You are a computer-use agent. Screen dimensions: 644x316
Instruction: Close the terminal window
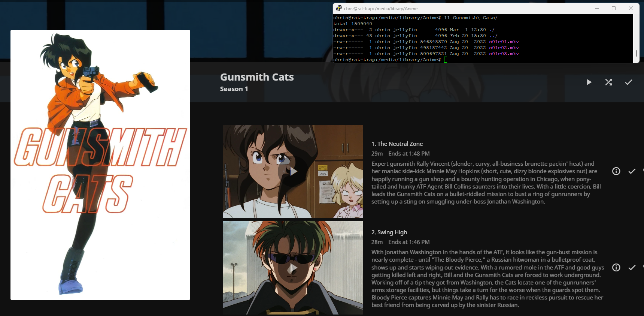pos(631,8)
